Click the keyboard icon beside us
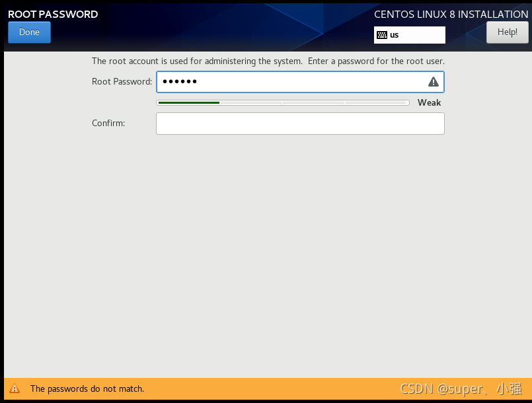Screen dimensions: 532x403 pyautogui.click(x=382, y=35)
